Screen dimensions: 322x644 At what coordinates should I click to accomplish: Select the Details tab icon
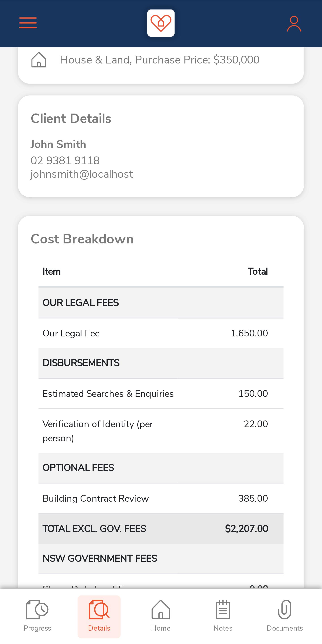click(x=99, y=610)
